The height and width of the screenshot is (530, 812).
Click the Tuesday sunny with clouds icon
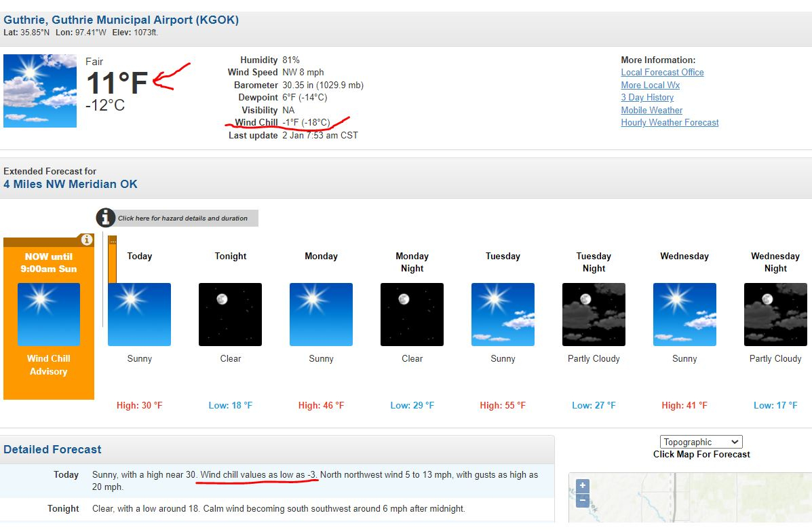503,314
